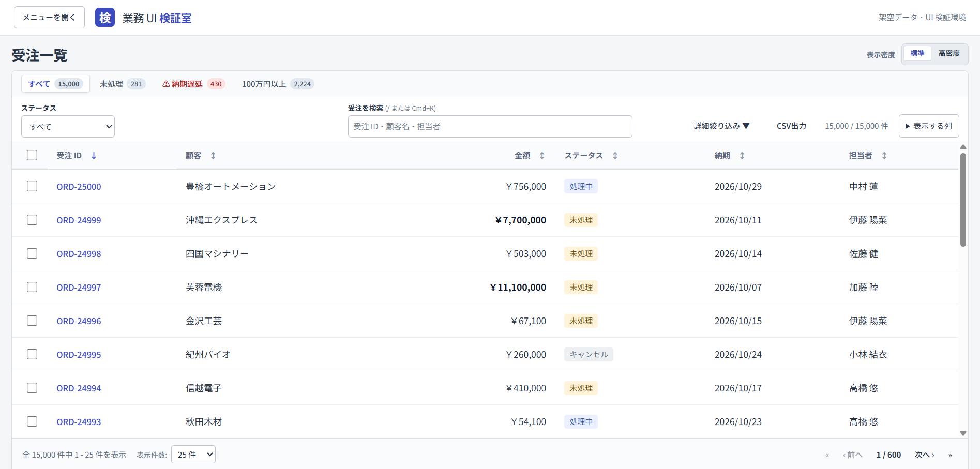Sort the 納期 column

click(742, 156)
